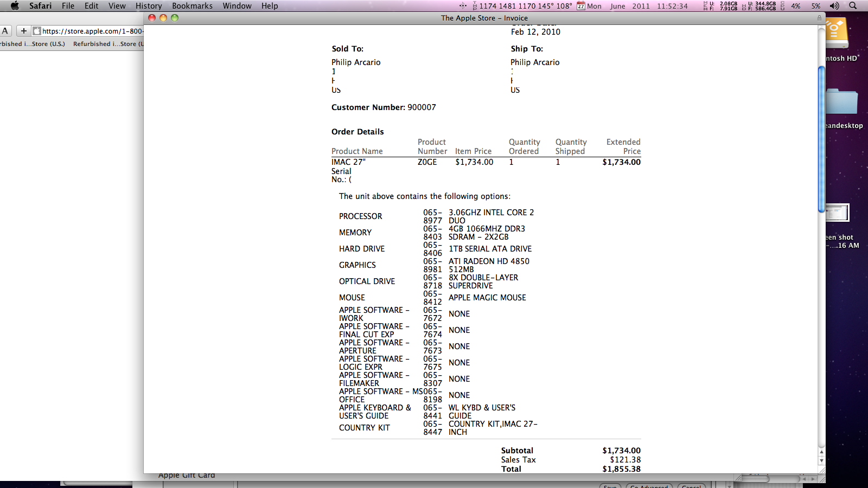Click the Subtotal label
Screen dimensions: 868x488
(x=517, y=451)
